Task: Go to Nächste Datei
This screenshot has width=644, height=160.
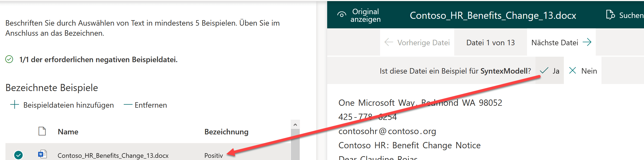Action: pos(561,43)
